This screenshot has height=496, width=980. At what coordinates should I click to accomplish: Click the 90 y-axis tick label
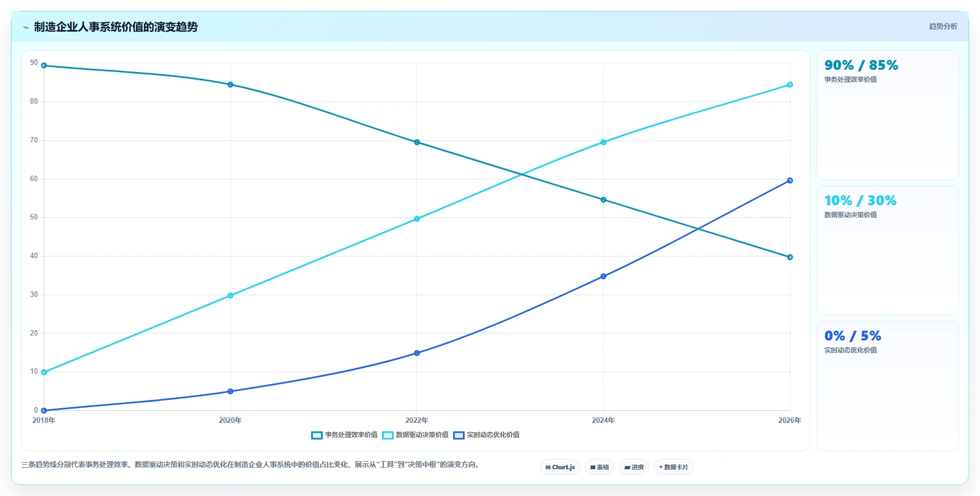tap(34, 63)
